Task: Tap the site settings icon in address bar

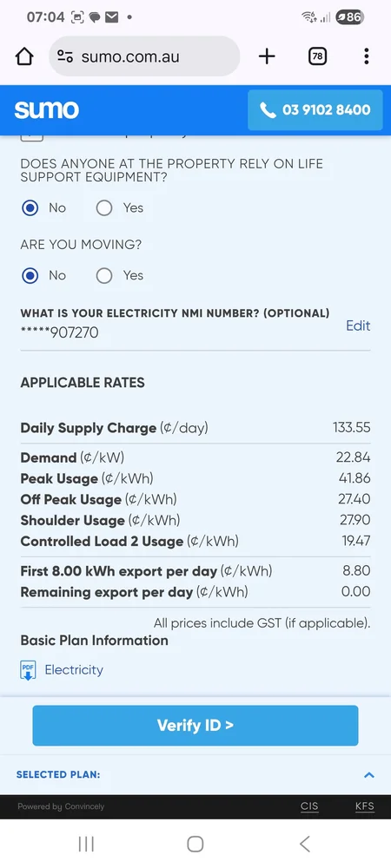Action: tap(65, 56)
